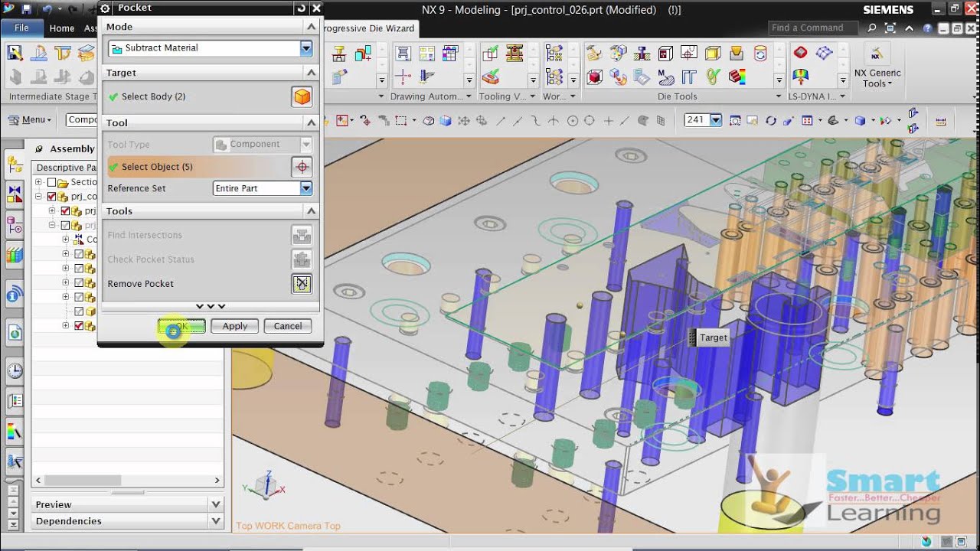Click the Select Body cube icon in Target
The image size is (980, 551).
click(302, 97)
